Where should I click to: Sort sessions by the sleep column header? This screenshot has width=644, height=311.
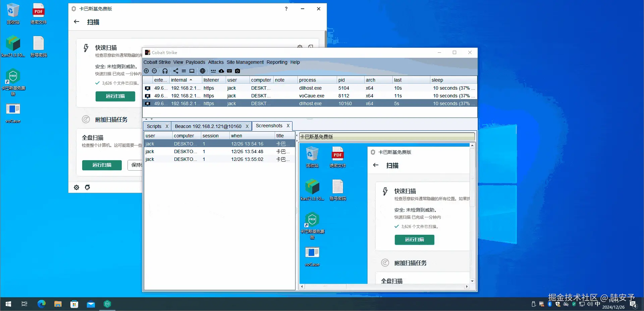click(453, 80)
